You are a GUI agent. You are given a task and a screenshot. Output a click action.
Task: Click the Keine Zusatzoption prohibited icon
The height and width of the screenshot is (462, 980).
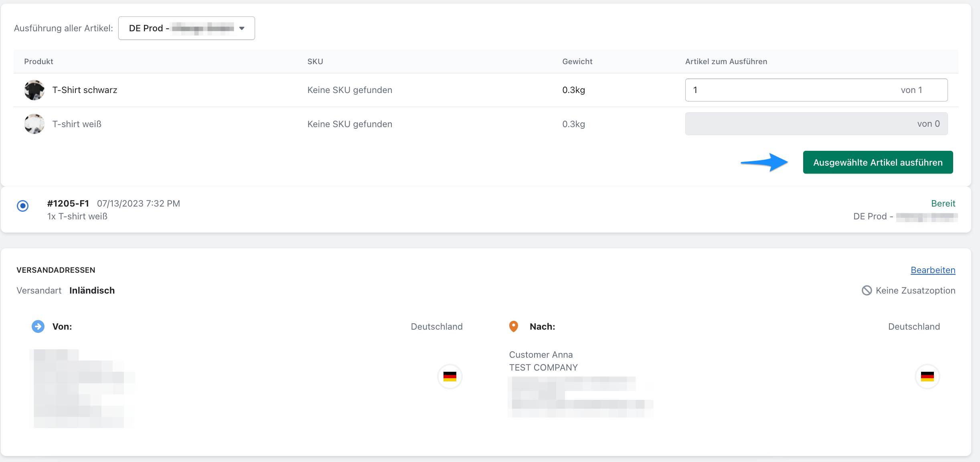tap(867, 290)
